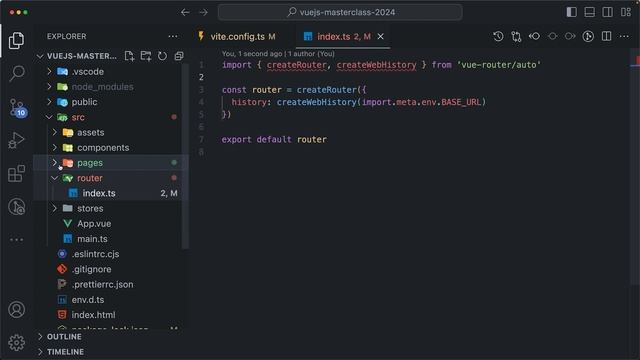Collapse the router folder
This screenshot has height=360, width=640.
55,178
